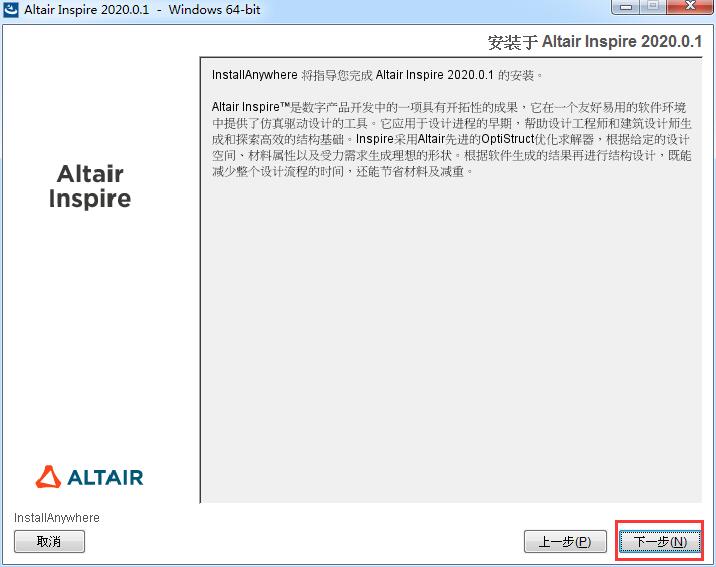Click the 安装于 Altair Inspire 2020.0.1 heading
This screenshot has height=567, width=716.
(x=595, y=42)
